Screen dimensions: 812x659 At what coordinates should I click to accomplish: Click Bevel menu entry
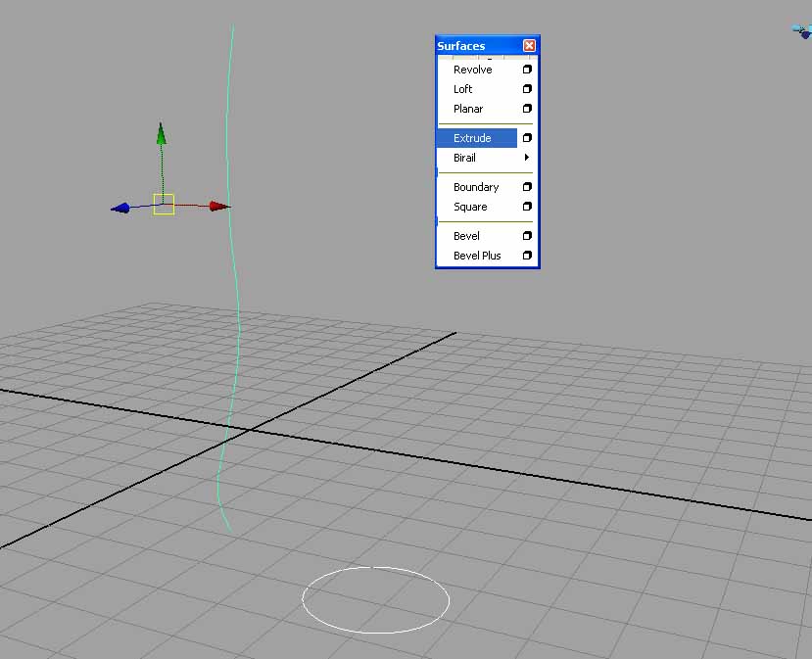tap(466, 236)
